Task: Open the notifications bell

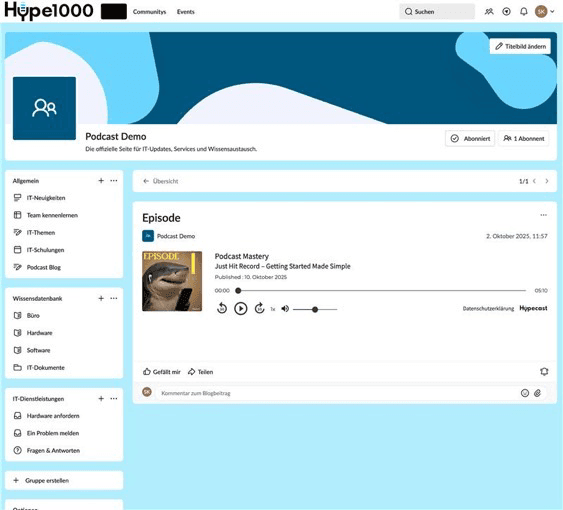Action: (524, 12)
